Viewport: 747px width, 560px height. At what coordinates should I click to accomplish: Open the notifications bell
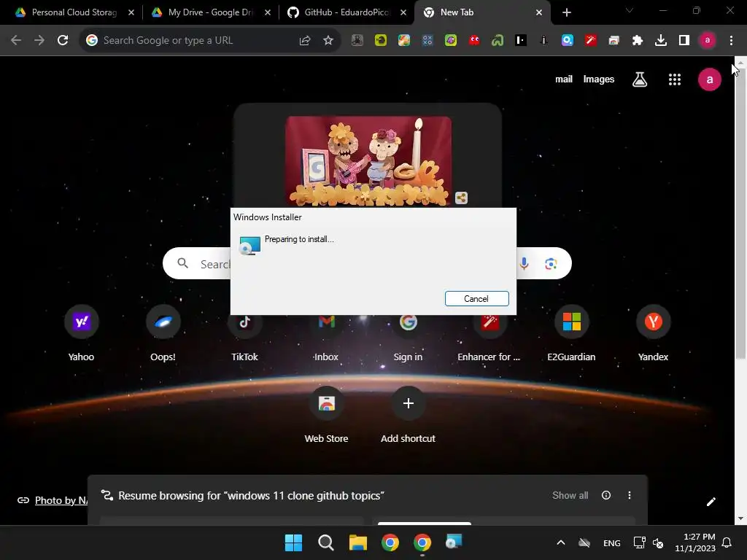pos(727,542)
